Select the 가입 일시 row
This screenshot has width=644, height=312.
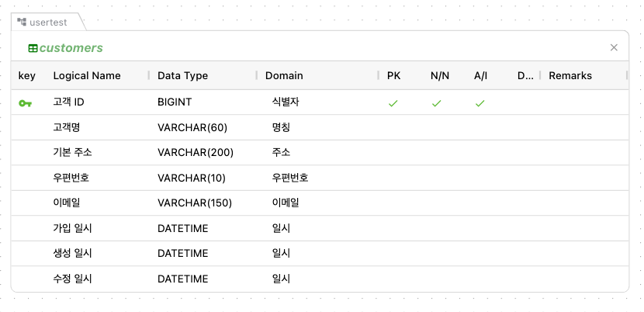[x=320, y=228]
